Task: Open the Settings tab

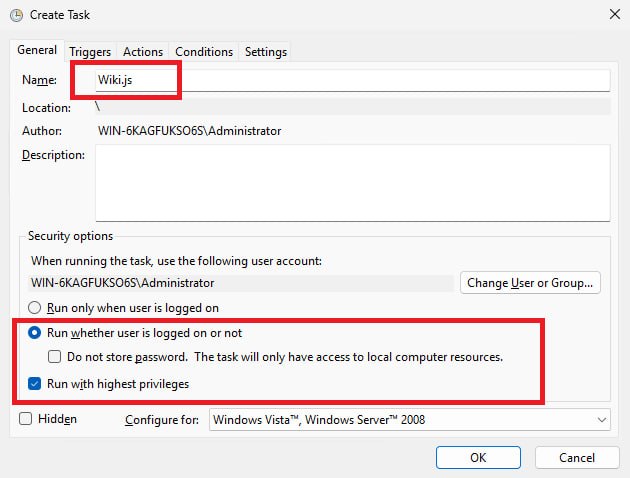Action: [266, 52]
